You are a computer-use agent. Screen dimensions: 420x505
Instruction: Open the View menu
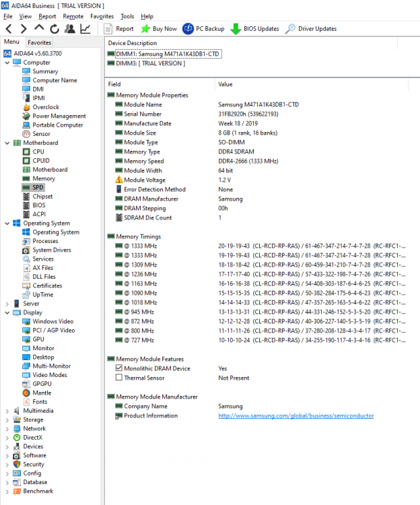coord(26,16)
